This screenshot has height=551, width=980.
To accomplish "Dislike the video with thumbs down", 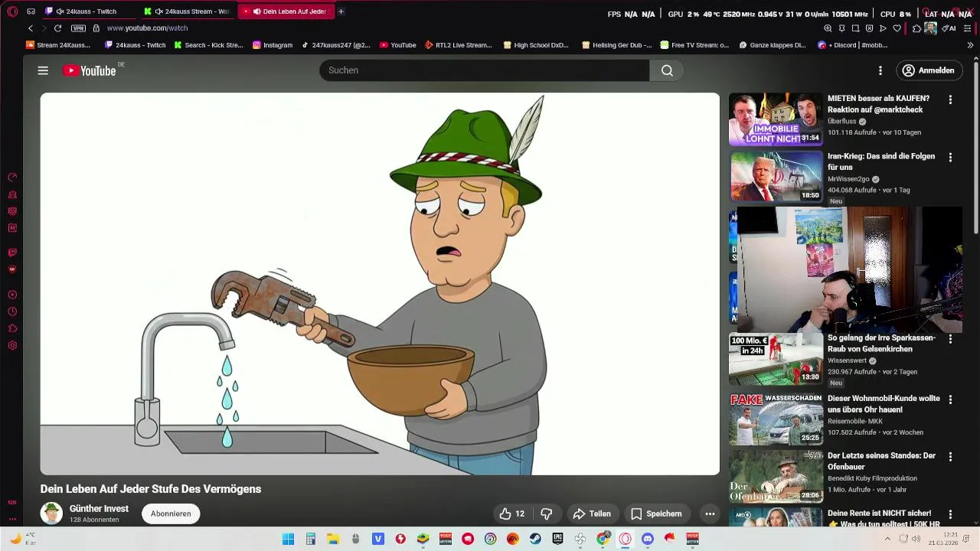I will [547, 514].
